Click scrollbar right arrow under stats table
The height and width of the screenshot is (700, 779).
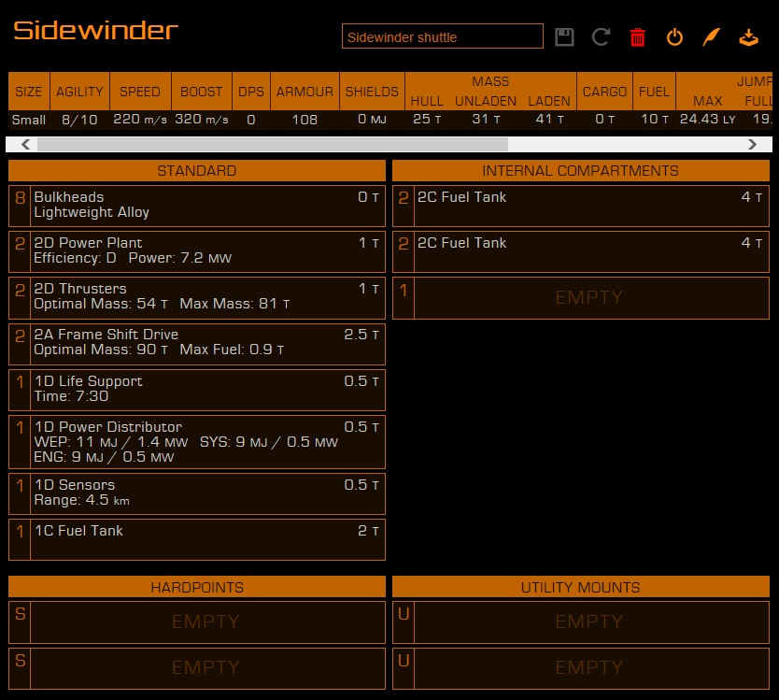click(x=752, y=145)
